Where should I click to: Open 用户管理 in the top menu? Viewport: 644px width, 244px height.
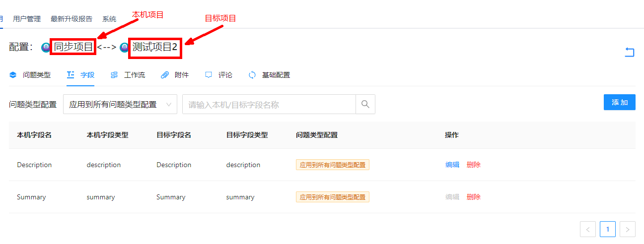(27, 19)
